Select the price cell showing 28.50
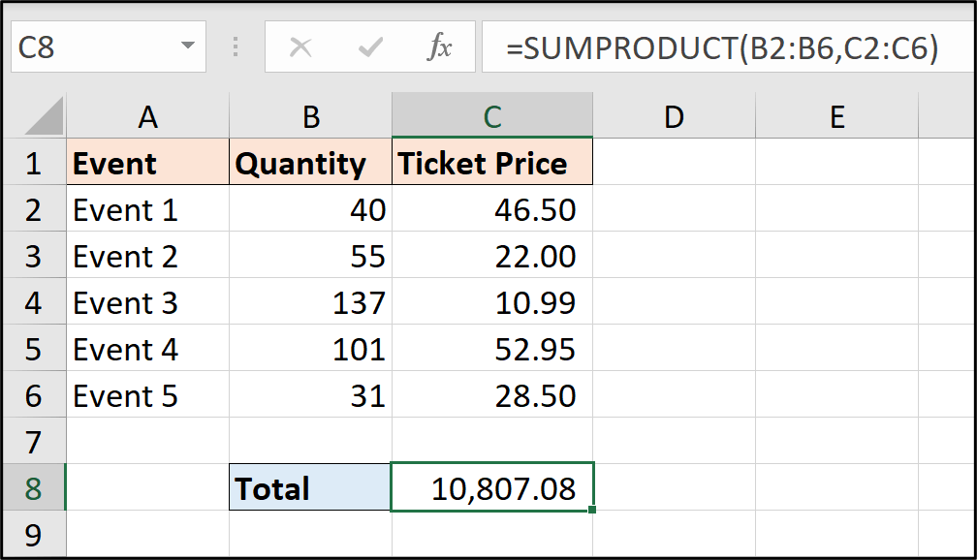Screen dimensions: 977x560 491,395
